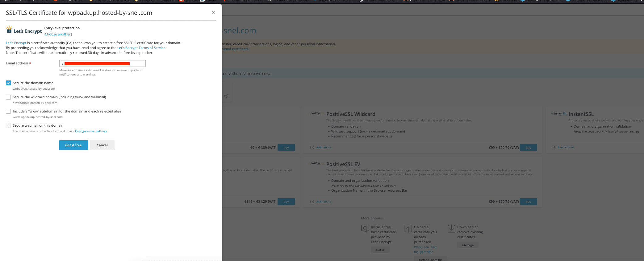This screenshot has width=644, height=261.
Task: Click help icon beside PositiveSSL Wildcard Learn more
Action: pos(312,148)
